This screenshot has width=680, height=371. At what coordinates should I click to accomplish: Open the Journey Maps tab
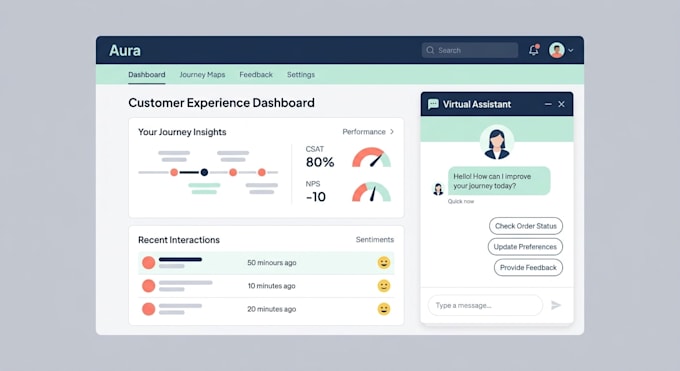[202, 75]
